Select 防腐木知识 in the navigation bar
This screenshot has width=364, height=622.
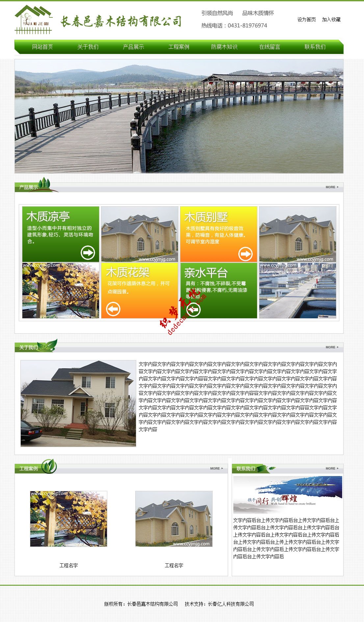(224, 47)
